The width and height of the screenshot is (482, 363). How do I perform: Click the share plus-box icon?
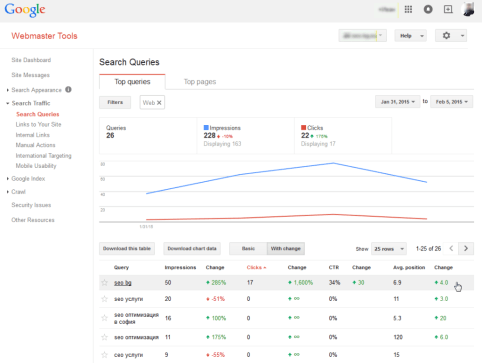[448, 9]
